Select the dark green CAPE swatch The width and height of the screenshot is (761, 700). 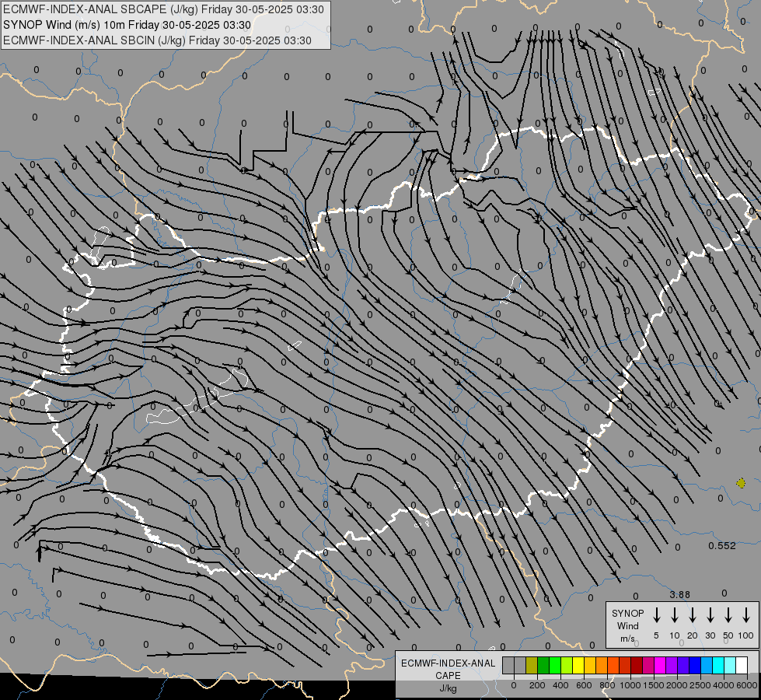[x=543, y=665]
